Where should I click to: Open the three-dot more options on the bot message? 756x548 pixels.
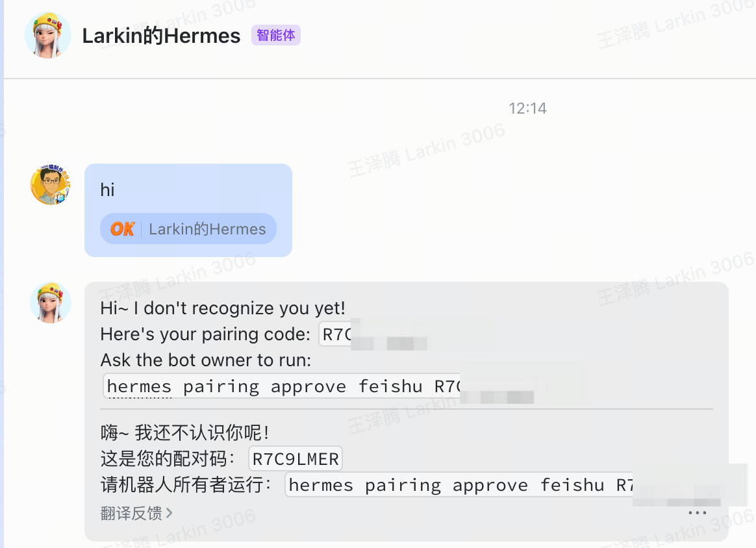pos(697,512)
